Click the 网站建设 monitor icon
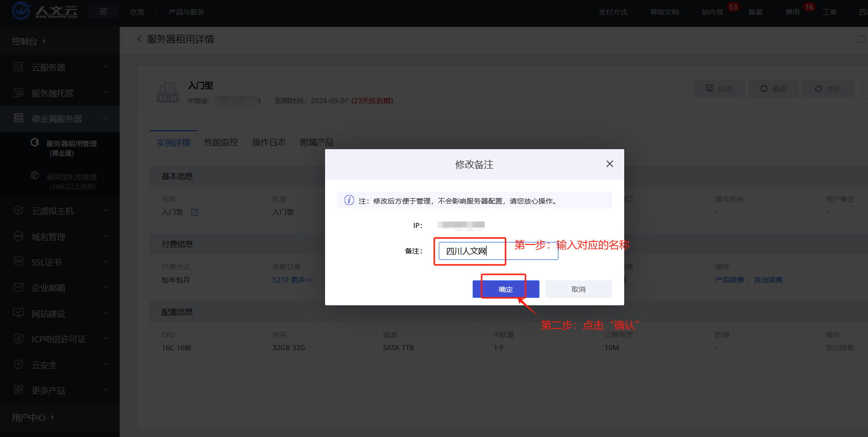Screen dimensions: 868x437 pos(18,313)
